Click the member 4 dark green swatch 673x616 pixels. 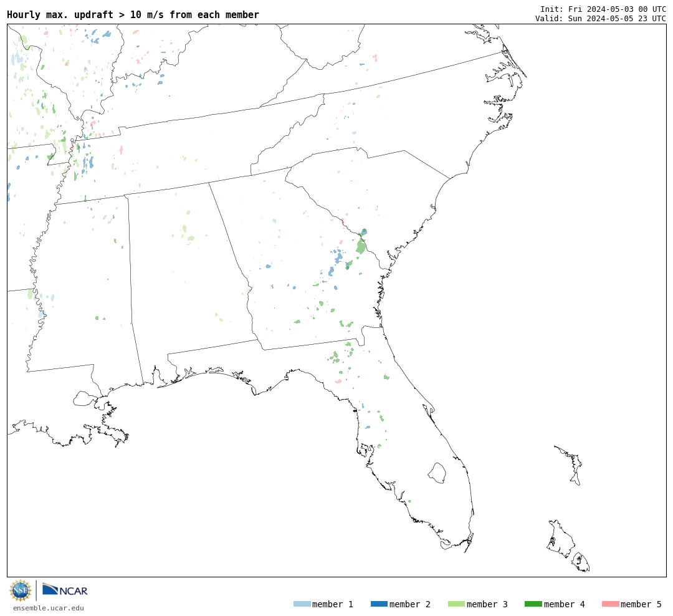[x=533, y=604]
